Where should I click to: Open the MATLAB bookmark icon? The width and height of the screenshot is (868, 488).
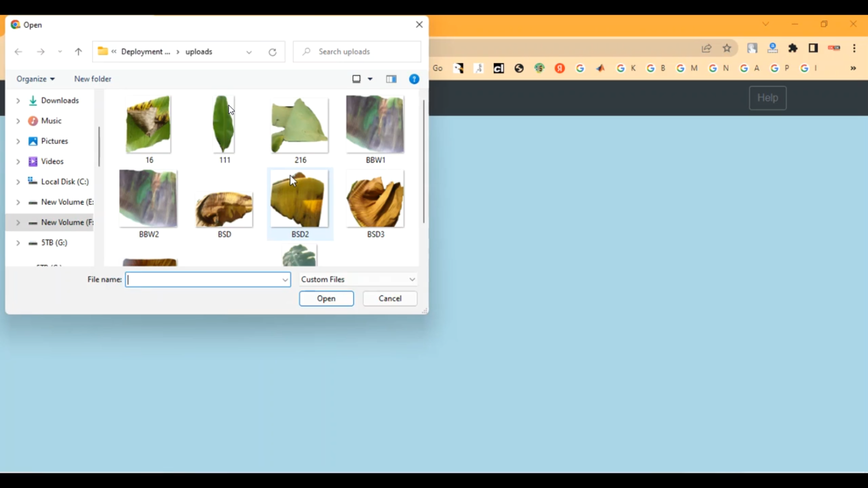601,68
